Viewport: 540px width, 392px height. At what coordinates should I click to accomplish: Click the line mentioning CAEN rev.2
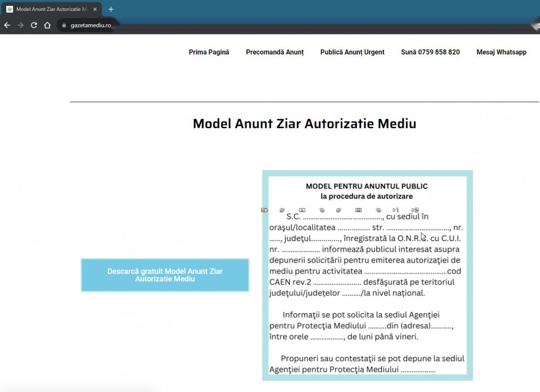(x=362, y=282)
